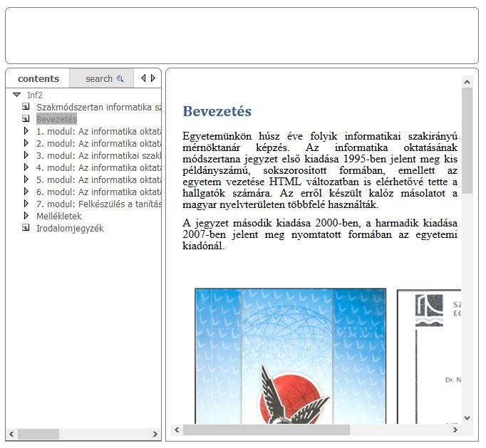The width and height of the screenshot is (486, 448).
Task: Click the Bevezetés page heading
Action: tap(217, 111)
